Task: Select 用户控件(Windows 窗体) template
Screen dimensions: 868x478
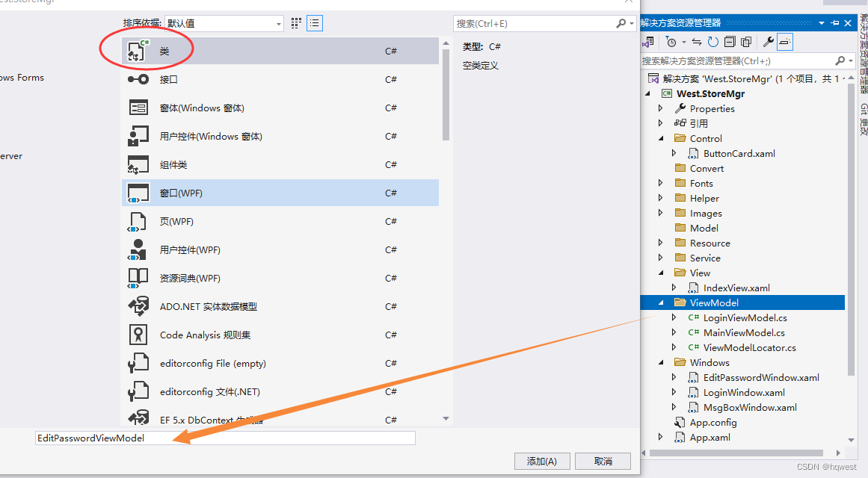Action: pyautogui.click(x=280, y=136)
